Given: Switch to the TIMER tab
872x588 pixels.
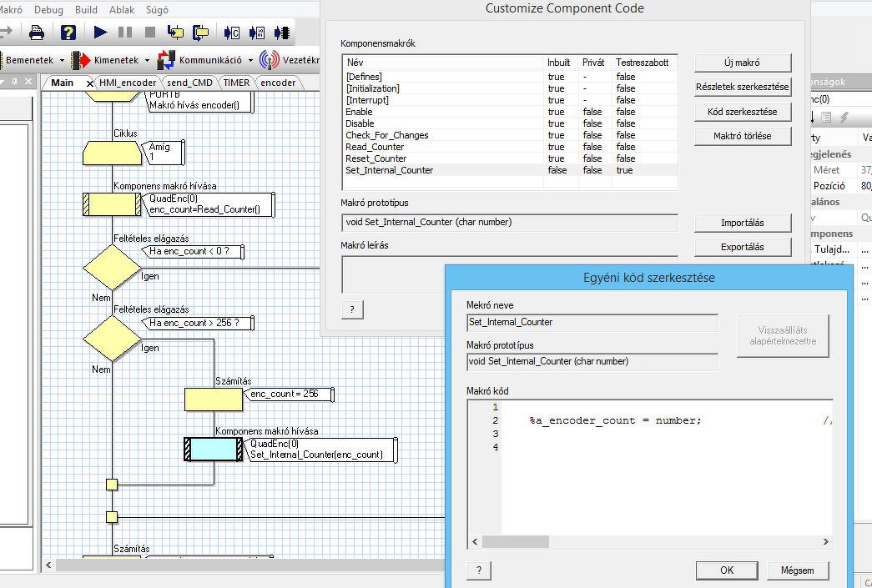Looking at the screenshot, I should tap(236, 83).
